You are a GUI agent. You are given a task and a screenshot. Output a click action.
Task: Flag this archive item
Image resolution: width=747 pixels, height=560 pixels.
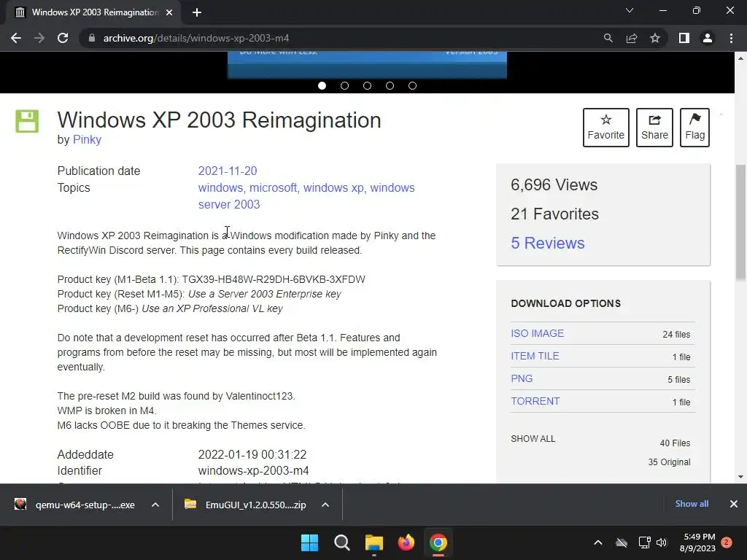pos(694,127)
